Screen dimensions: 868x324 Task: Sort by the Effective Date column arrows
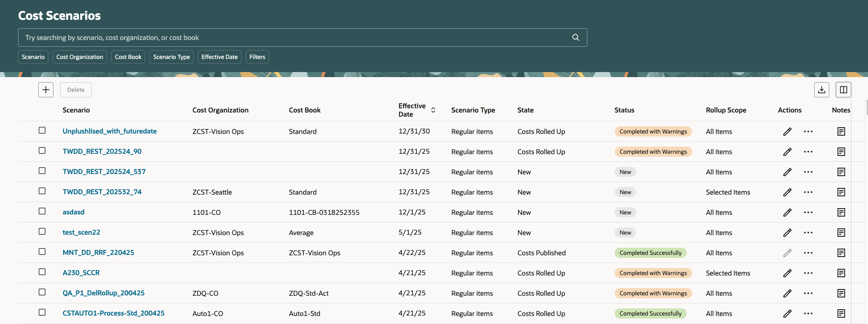tap(433, 110)
